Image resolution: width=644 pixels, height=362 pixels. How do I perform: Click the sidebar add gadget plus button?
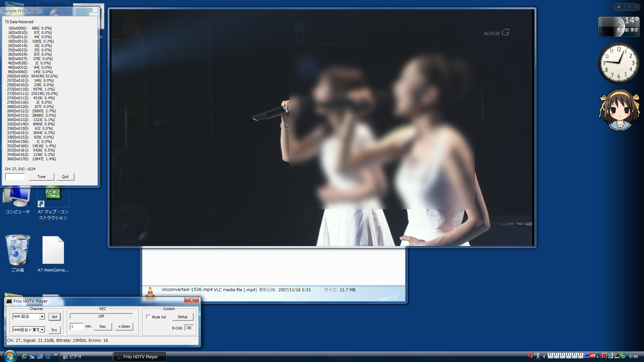click(619, 7)
